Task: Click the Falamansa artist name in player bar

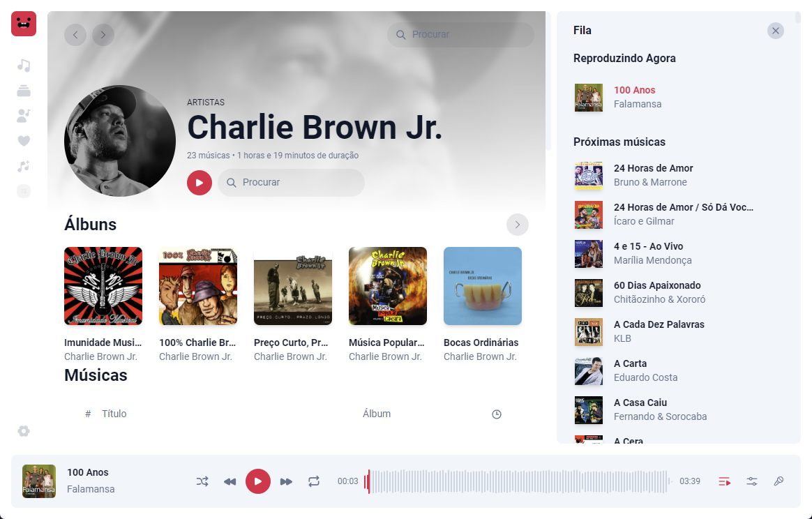Action: point(91,489)
